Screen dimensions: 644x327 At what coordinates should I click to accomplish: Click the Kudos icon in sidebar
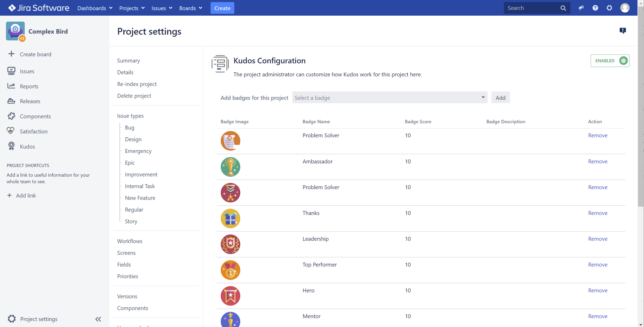[11, 146]
